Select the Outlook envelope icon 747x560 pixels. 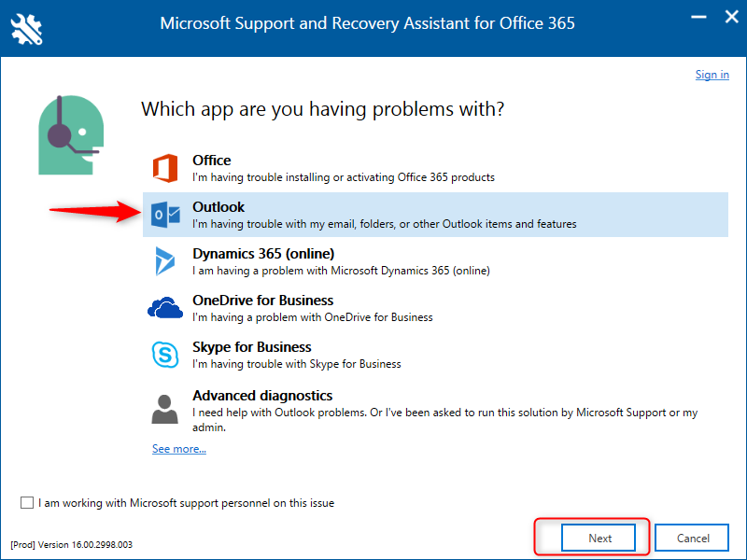pos(165,215)
